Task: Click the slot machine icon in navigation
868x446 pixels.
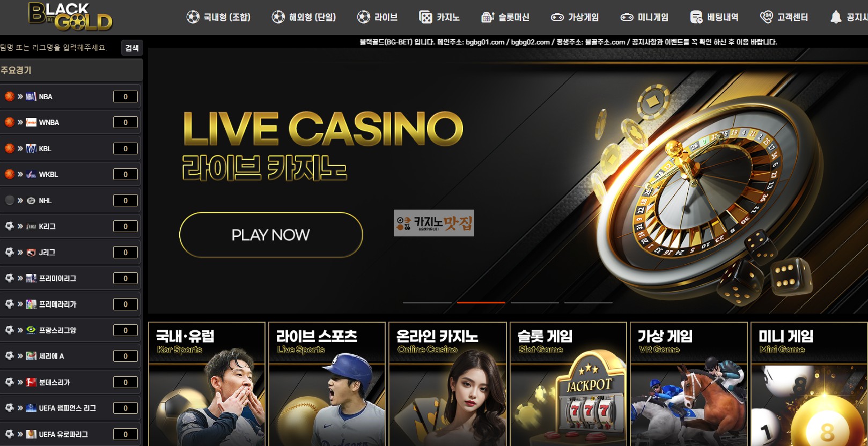Action: (487, 17)
